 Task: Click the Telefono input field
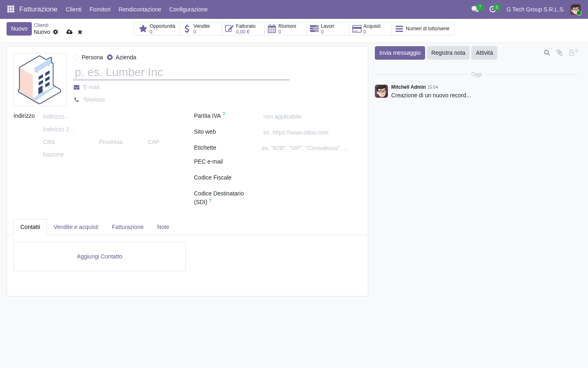185,100
